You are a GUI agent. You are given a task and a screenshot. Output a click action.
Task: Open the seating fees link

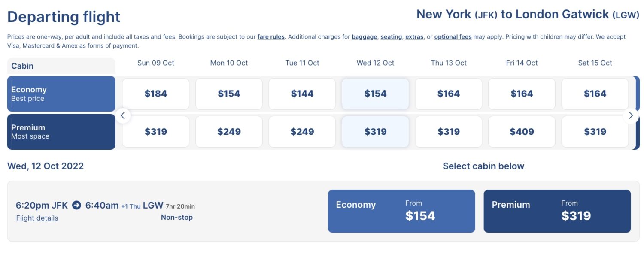pos(391,36)
